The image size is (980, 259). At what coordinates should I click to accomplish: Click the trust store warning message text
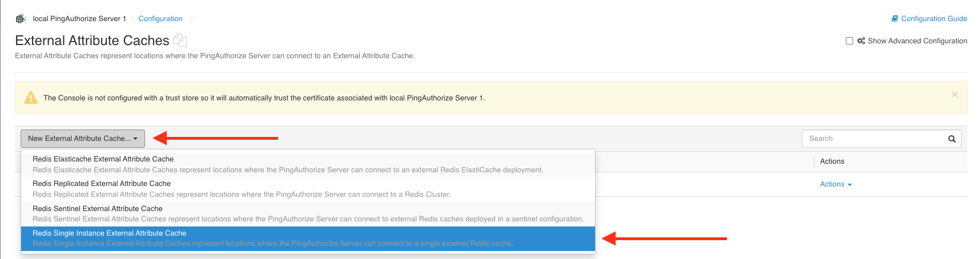coord(264,98)
